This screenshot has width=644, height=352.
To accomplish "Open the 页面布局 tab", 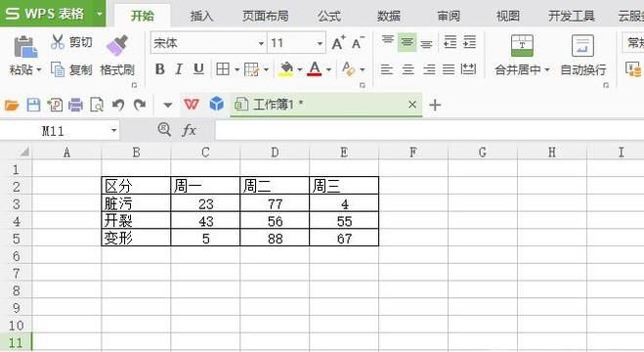I will pos(266,16).
